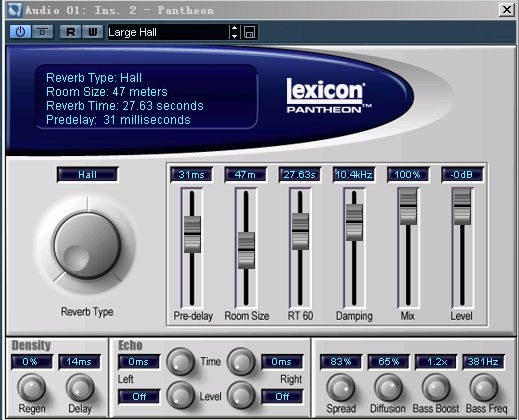Click the Echo Left Time knob
The height and width of the screenshot is (420, 519).
click(180, 362)
